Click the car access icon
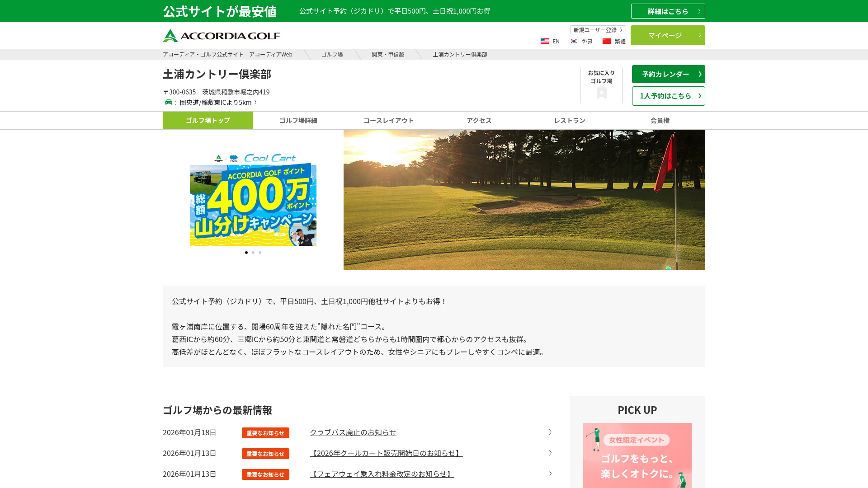 coord(169,102)
